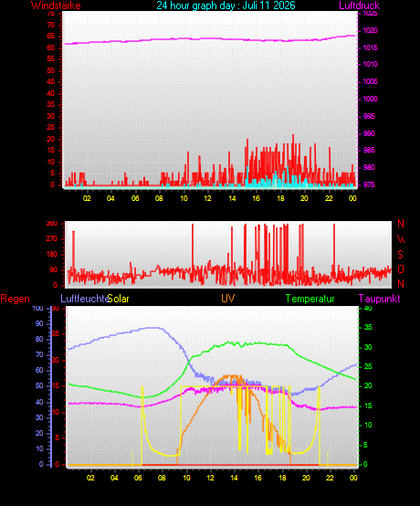Click hour 22 on bottom chart axis

click(330, 478)
